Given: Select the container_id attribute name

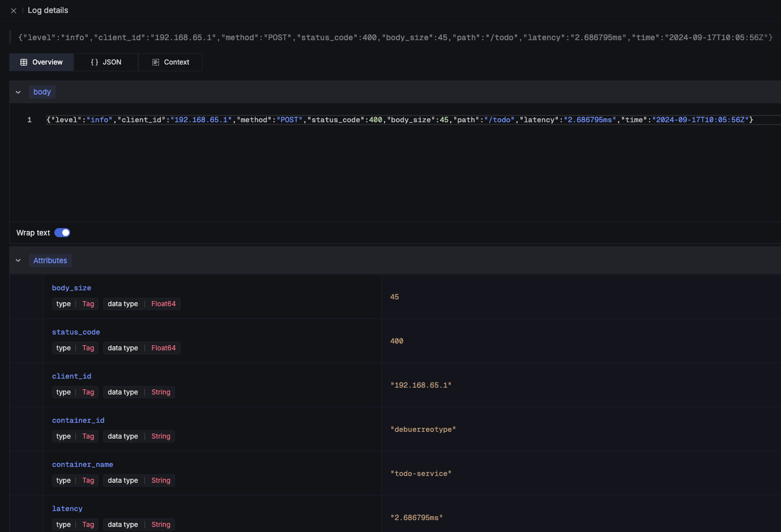Looking at the screenshot, I should [78, 421].
